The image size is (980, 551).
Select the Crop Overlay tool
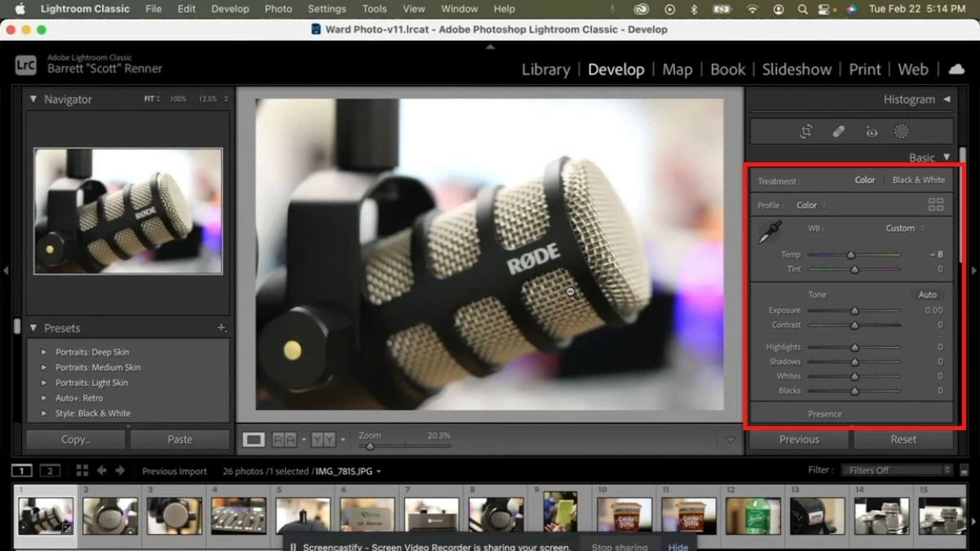[x=806, y=131]
